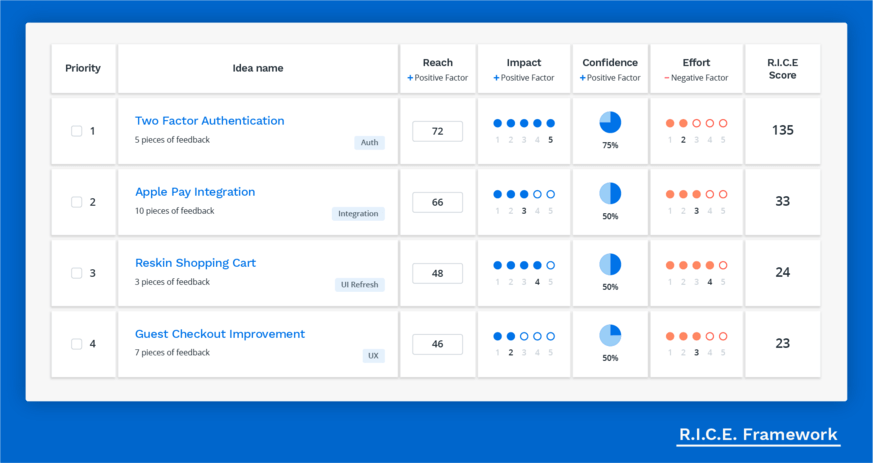Image resolution: width=873 pixels, height=463 pixels.
Task: Click the confidence pie chart for Two Factor Authentication
Action: (610, 123)
